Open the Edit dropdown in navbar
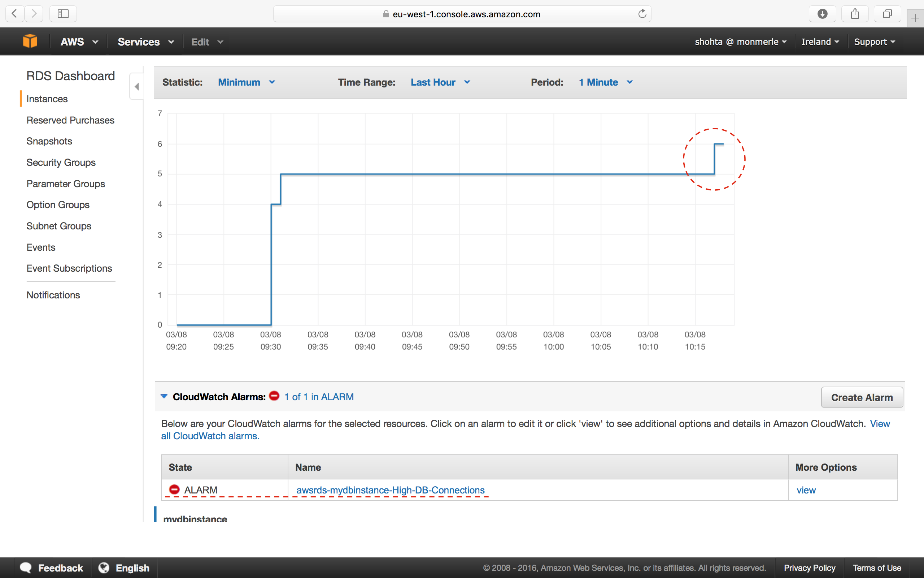Viewport: 924px width, 578px height. tap(207, 42)
